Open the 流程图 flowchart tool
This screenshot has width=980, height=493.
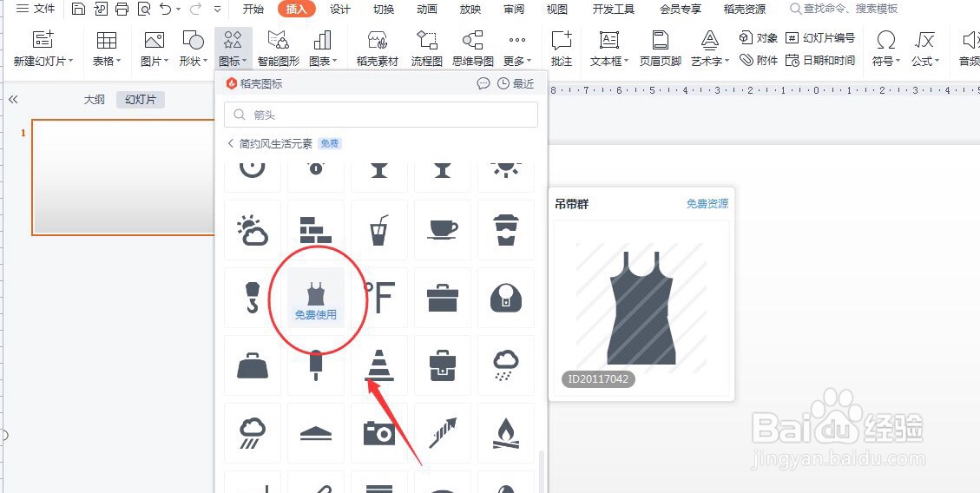point(427,48)
